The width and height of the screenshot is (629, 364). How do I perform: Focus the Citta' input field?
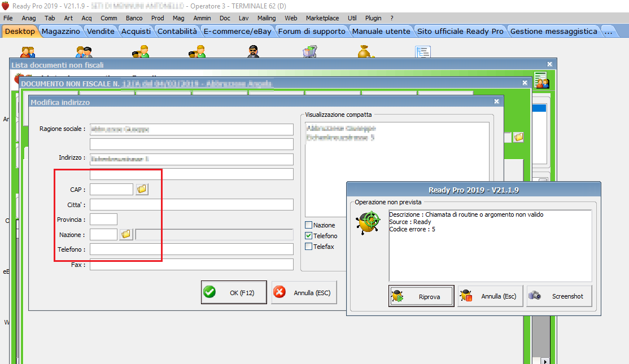[191, 204]
